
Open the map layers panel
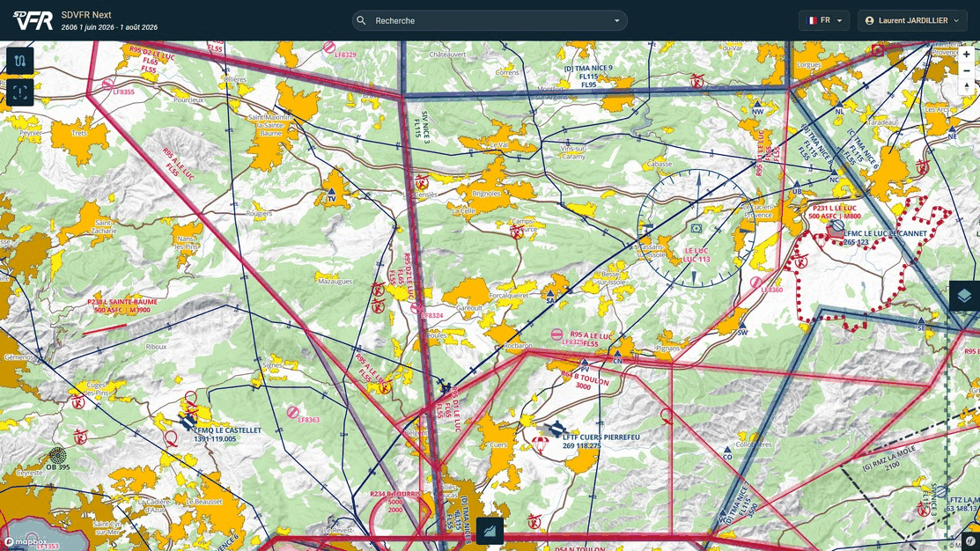pos(964,296)
